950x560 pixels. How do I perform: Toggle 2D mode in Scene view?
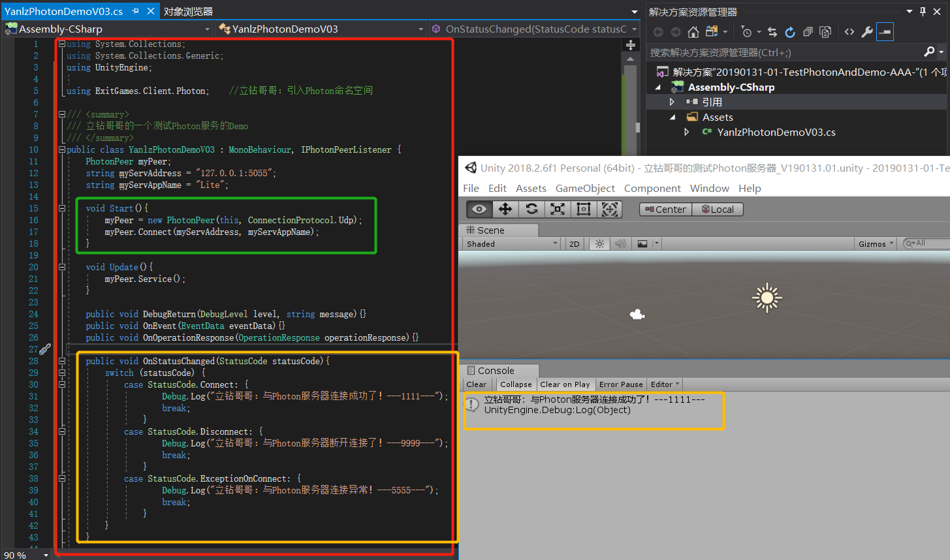[x=574, y=243]
